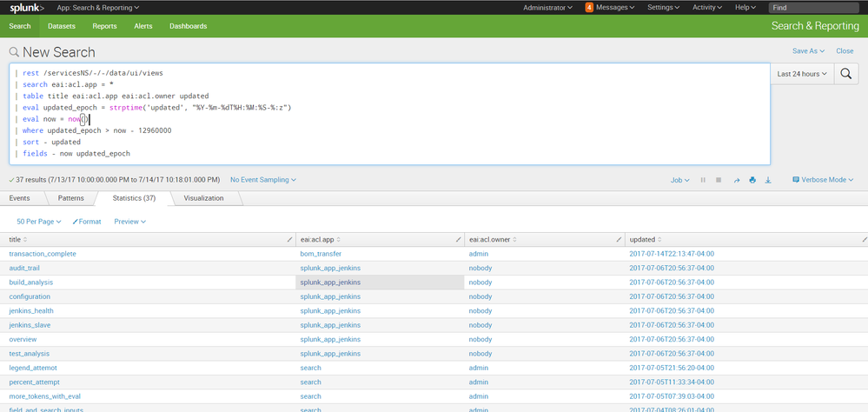Change Last 24 hours time range
This screenshot has height=412, width=868.
click(802, 74)
